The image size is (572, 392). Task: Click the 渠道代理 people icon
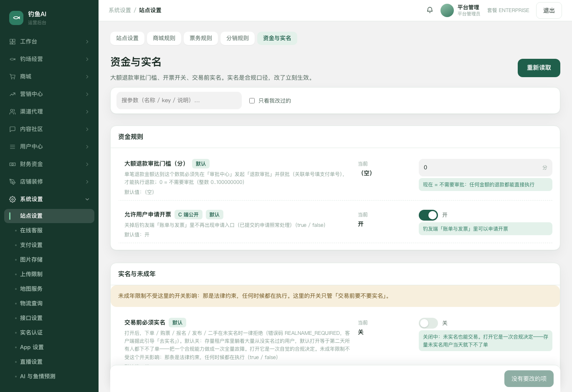coord(13,112)
